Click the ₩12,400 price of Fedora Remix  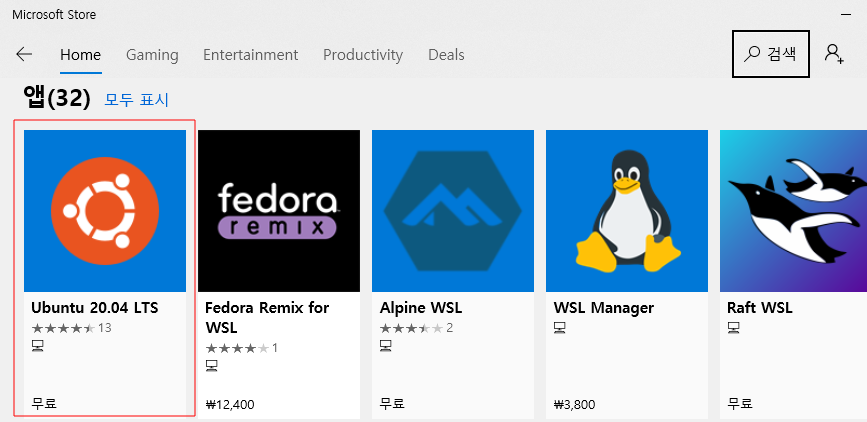[x=230, y=404]
